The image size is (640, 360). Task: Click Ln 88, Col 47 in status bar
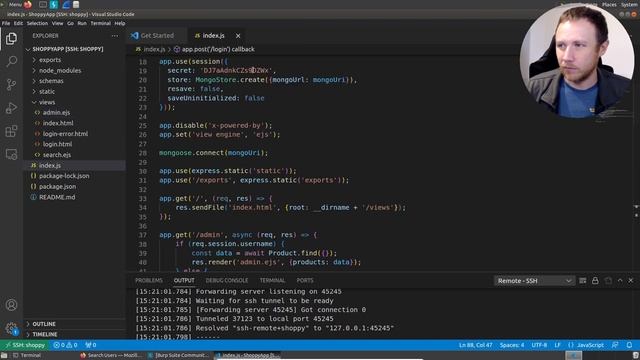[476, 345]
